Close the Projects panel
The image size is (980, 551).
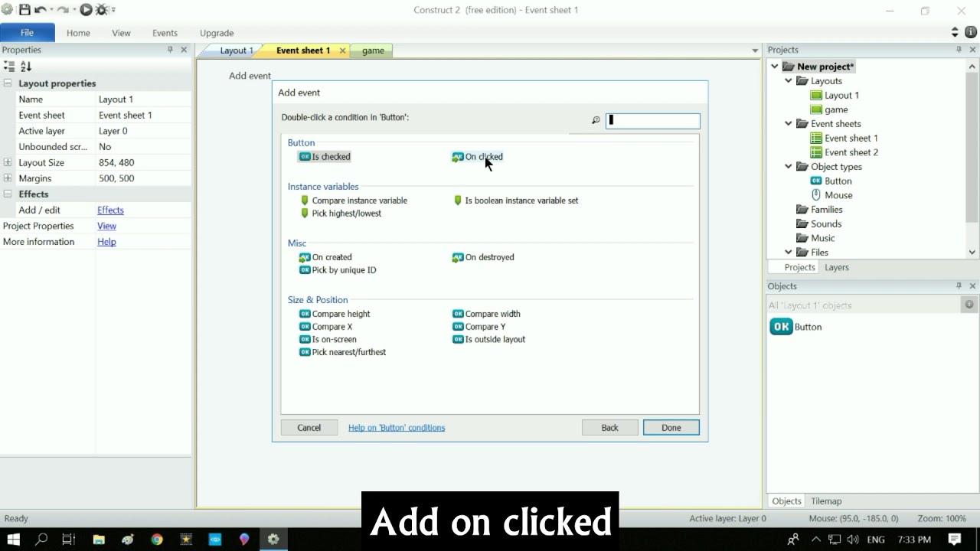point(972,50)
